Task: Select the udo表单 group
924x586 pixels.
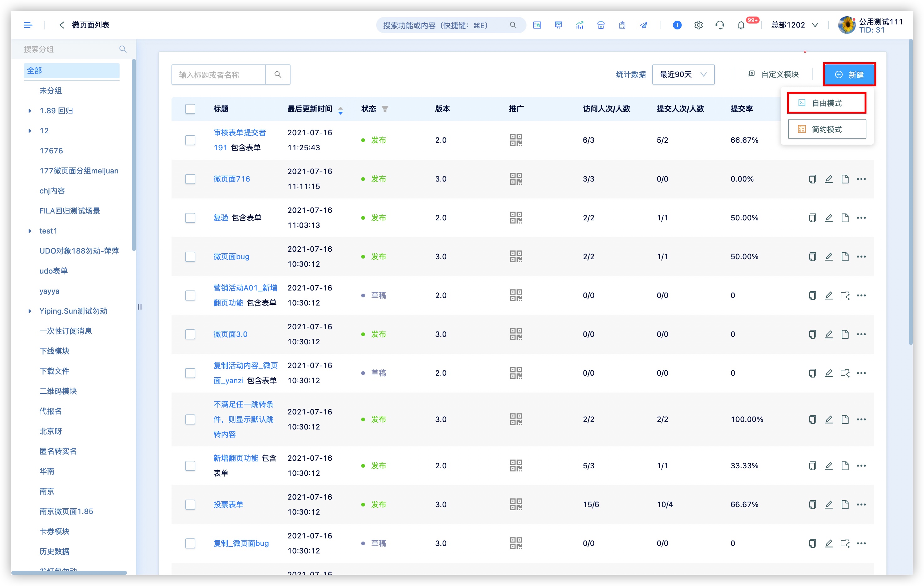Action: (53, 271)
